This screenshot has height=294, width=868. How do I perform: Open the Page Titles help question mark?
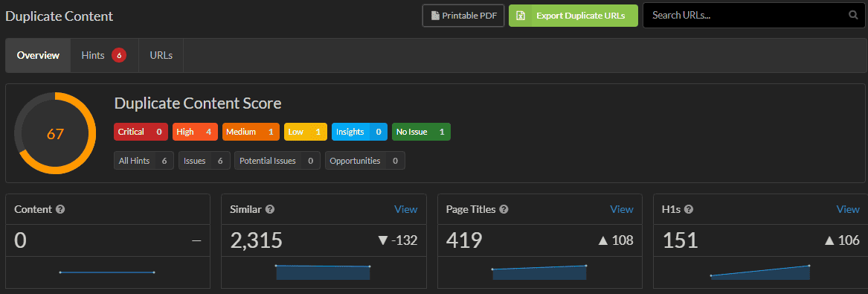click(504, 209)
